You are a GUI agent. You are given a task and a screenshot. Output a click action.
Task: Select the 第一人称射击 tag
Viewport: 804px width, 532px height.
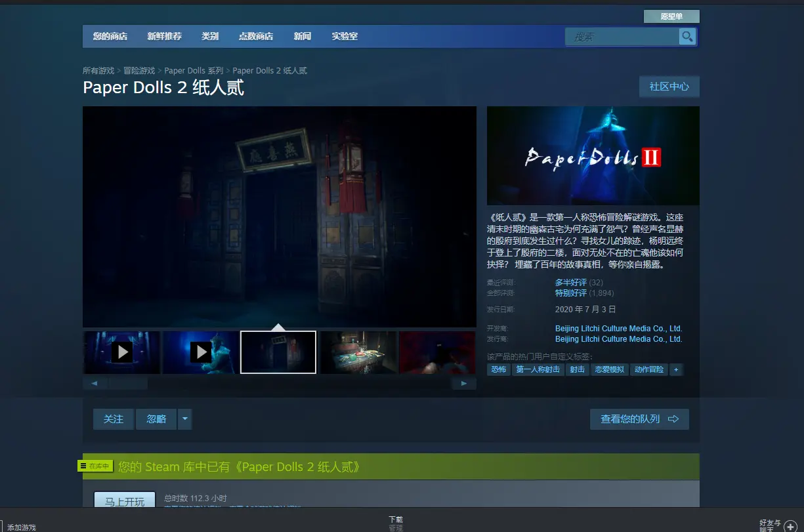[x=538, y=370]
